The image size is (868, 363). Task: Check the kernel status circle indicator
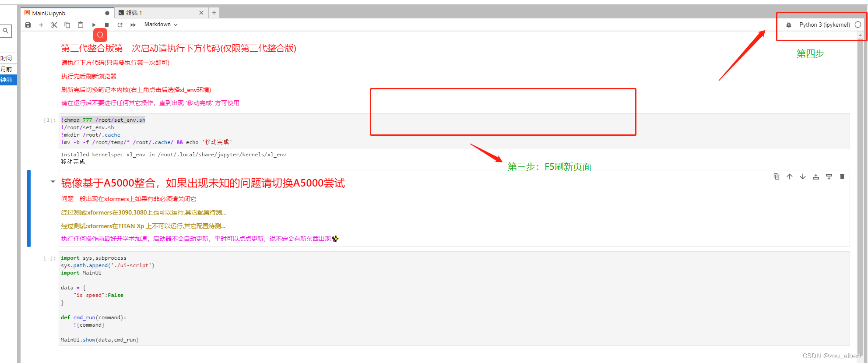click(858, 25)
